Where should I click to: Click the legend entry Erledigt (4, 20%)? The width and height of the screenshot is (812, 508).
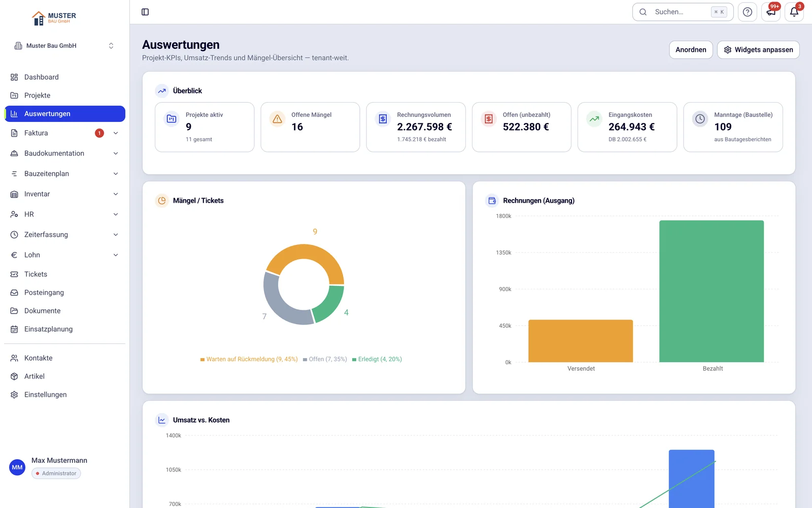coord(377,359)
